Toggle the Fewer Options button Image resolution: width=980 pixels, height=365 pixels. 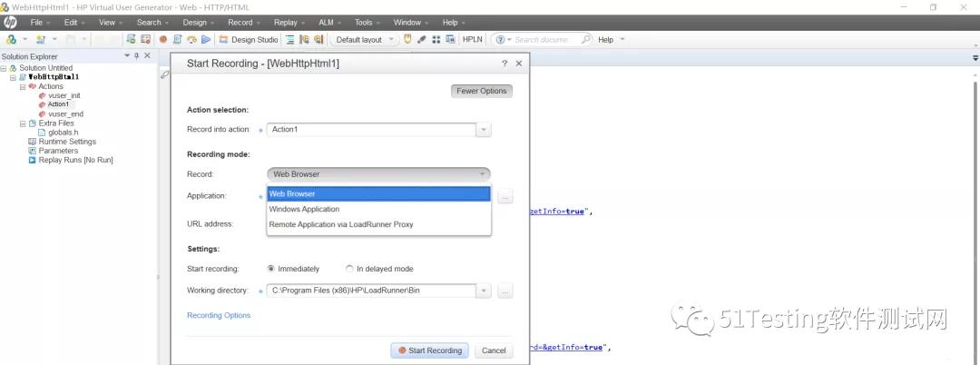point(481,91)
